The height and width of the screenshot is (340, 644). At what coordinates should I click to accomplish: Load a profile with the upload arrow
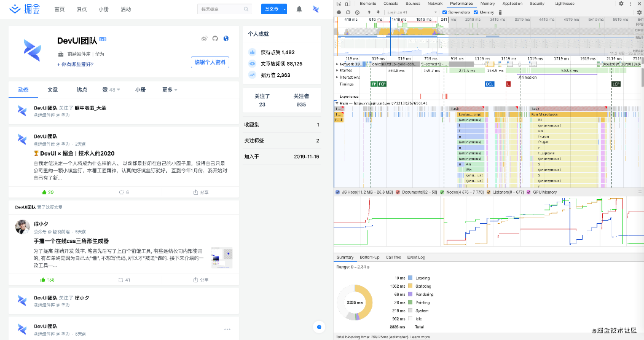(369, 12)
